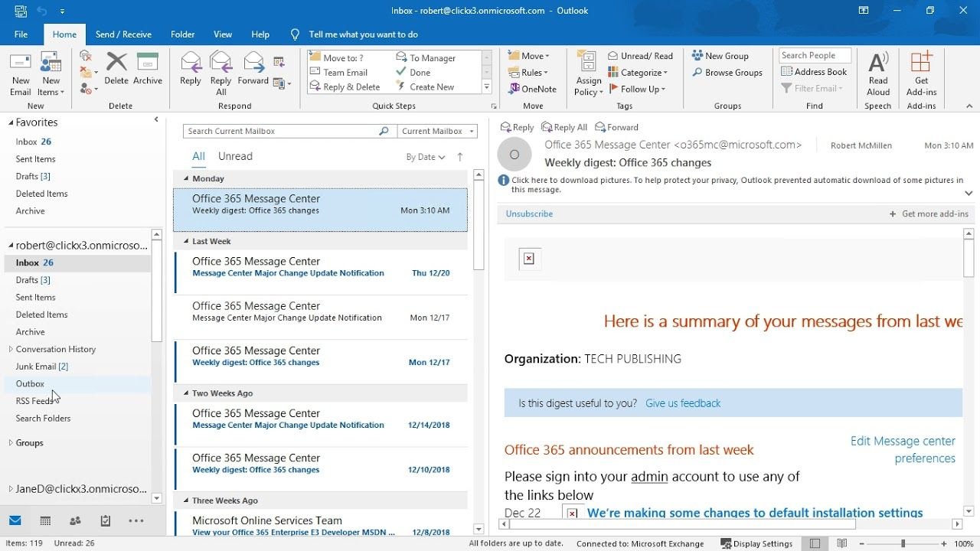The width and height of the screenshot is (980, 551).
Task: Click the Unsubscribe link
Action: pos(529,214)
